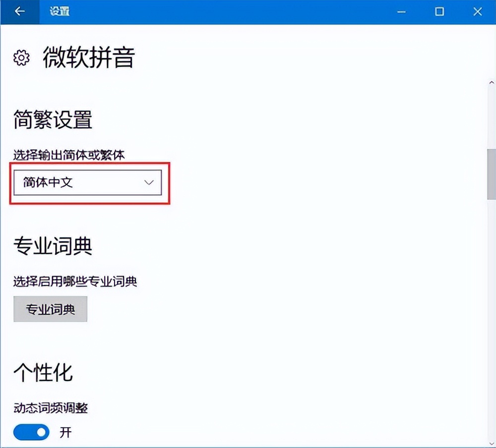Screen dimensions: 496x448
Task: Click the back arrow to return
Action: pyautogui.click(x=19, y=11)
